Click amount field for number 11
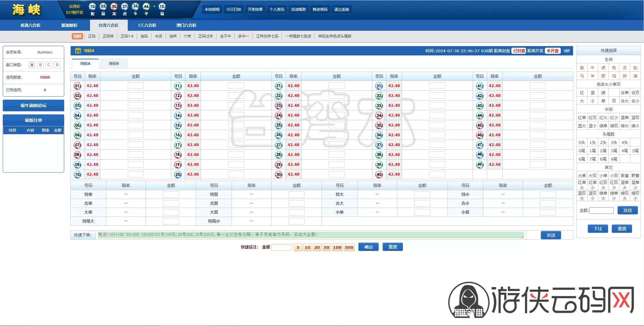644x326 pixels. point(236,86)
